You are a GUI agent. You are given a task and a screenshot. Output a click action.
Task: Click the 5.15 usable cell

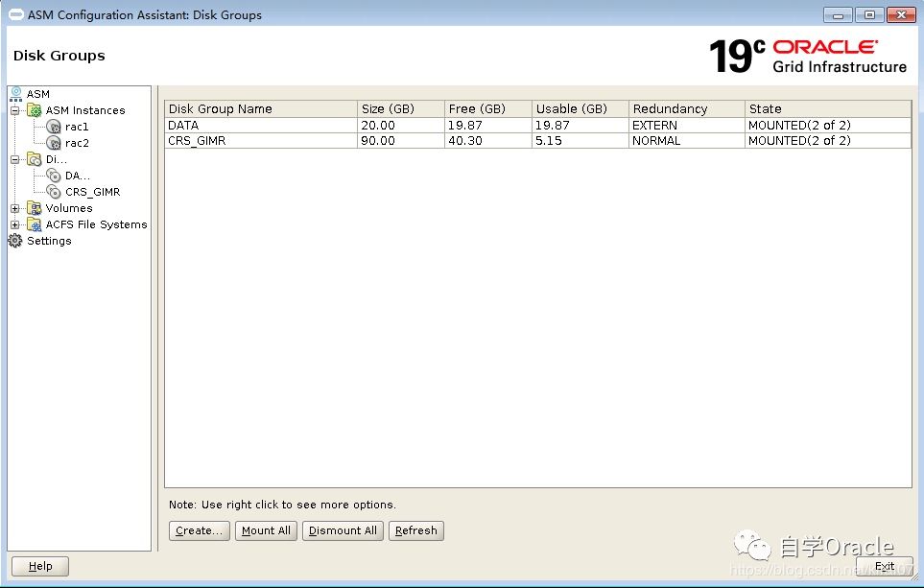point(580,140)
